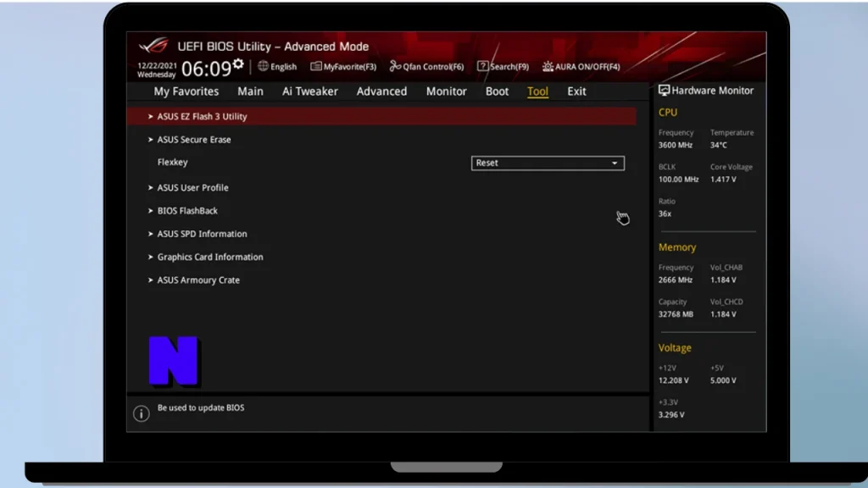
Task: Click the 12/22/2021 date
Action: [x=157, y=65]
